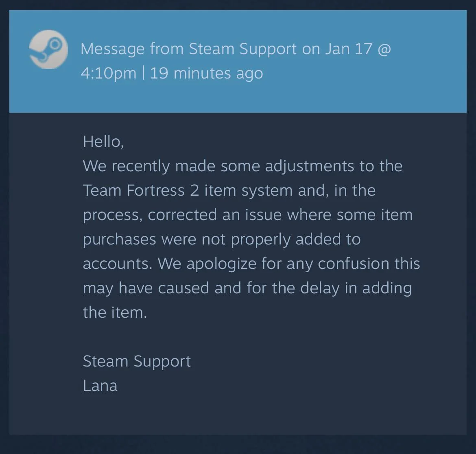476x454 pixels.
Task: Click the vertical divider after 4:10pm
Action: (x=143, y=73)
